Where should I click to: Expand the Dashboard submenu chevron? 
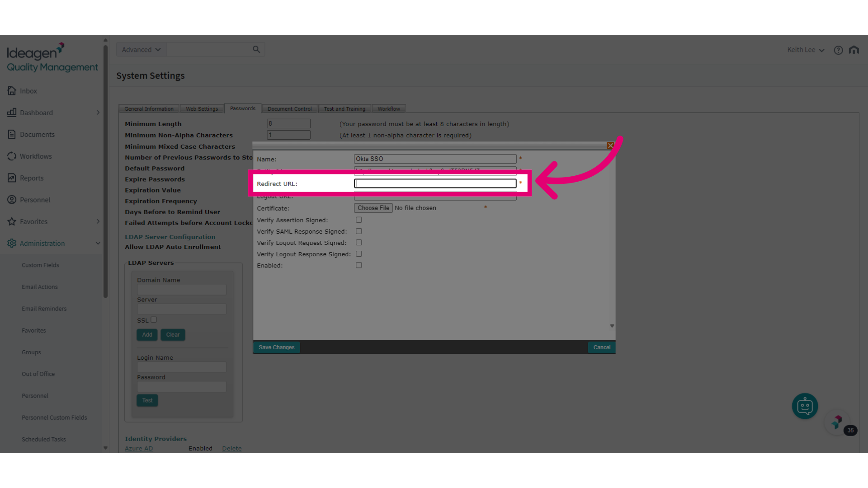(98, 113)
